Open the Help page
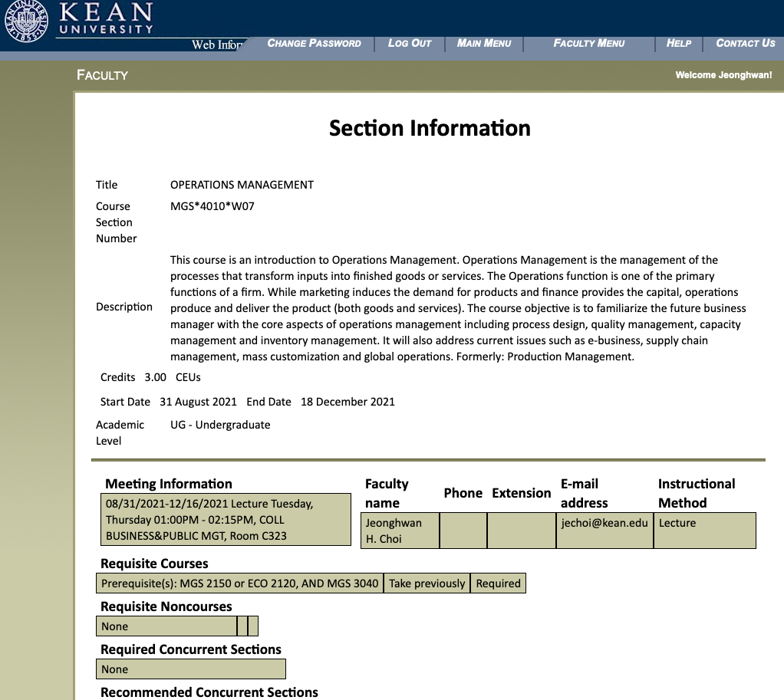Viewport: 784px width, 700px height. [x=678, y=44]
